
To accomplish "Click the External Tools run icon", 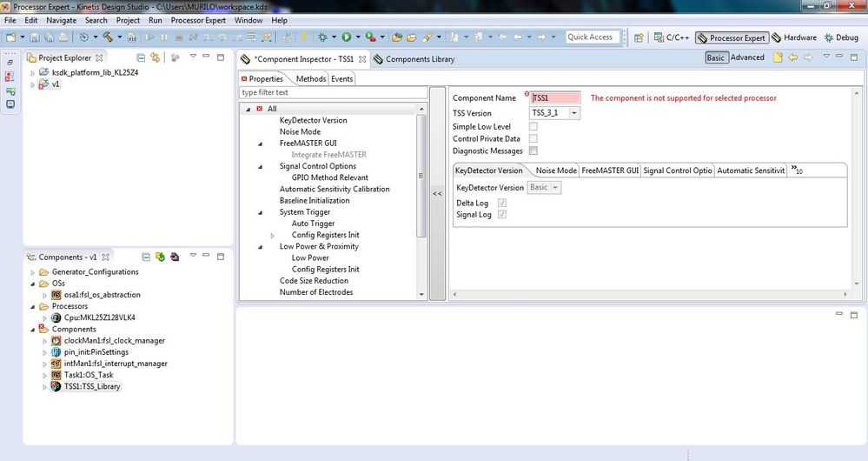I will [370, 37].
